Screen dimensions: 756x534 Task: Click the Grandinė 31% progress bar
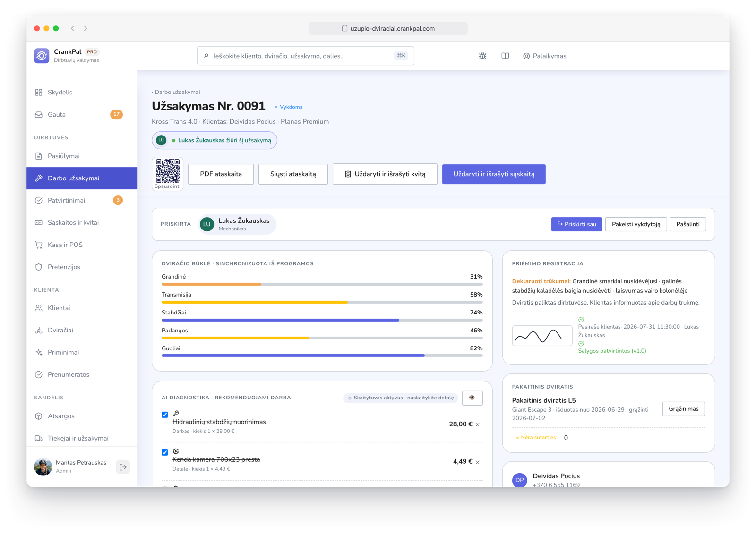(x=322, y=284)
